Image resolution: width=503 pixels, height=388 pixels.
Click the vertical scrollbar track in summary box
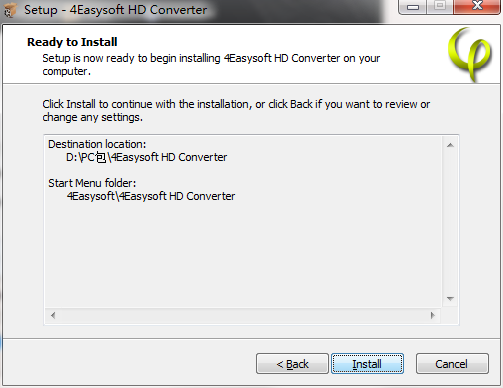pos(450,222)
